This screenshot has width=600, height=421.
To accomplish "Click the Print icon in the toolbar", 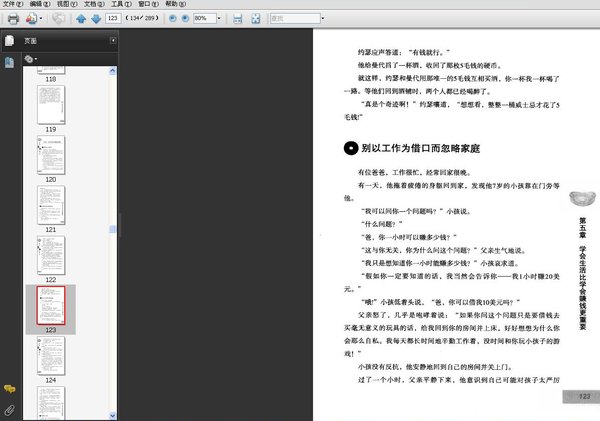I will [x=13, y=19].
